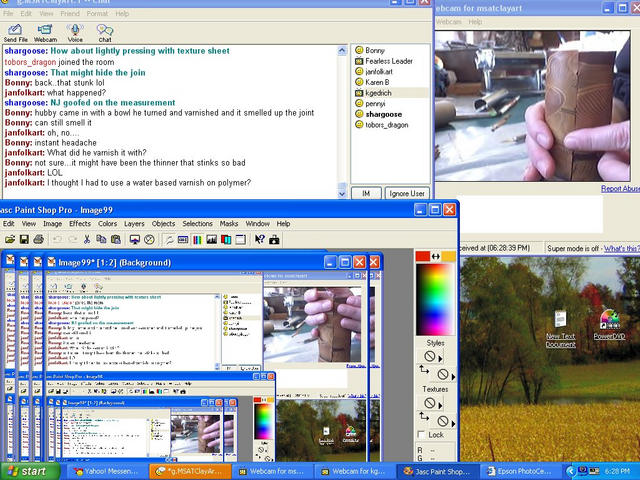
Task: Toggle the Color Palette stripes icon
Action: coord(197,240)
